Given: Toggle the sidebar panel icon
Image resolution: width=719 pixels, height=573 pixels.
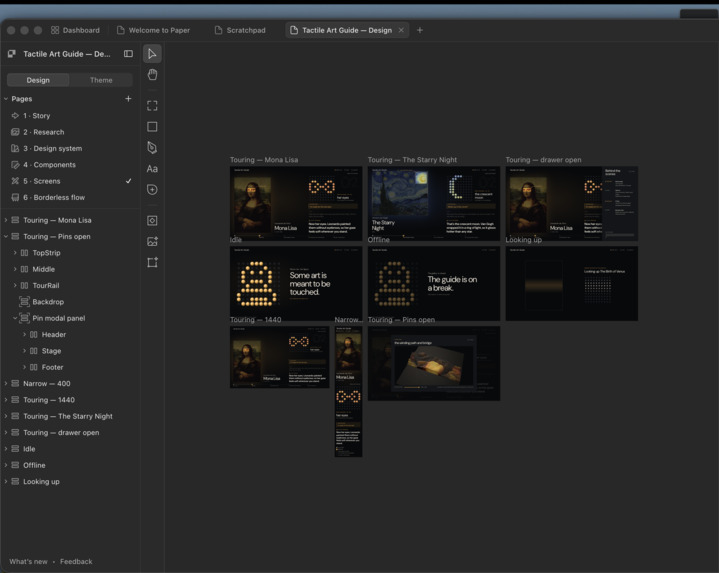Looking at the screenshot, I should point(128,54).
